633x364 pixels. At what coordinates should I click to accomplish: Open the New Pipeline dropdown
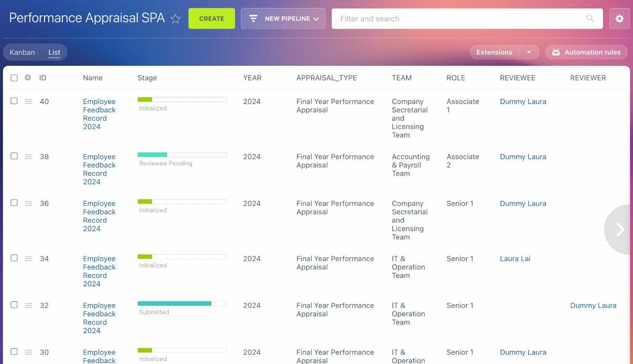(x=283, y=19)
